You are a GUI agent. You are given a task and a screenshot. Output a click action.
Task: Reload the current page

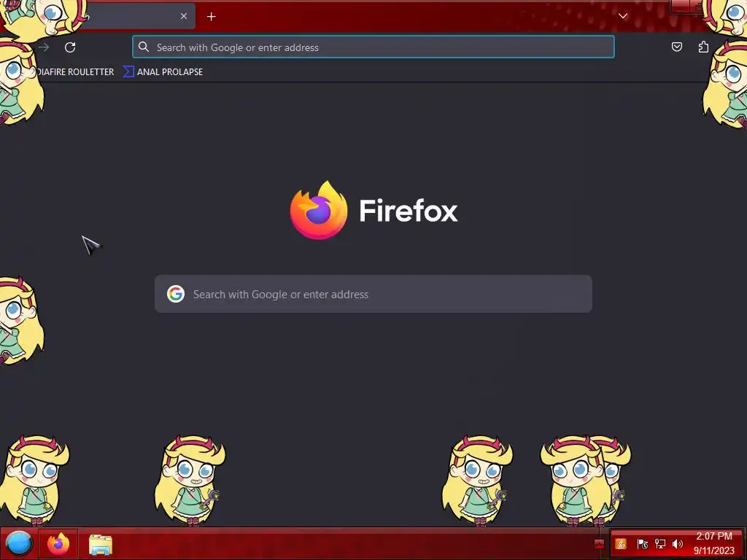click(x=70, y=47)
